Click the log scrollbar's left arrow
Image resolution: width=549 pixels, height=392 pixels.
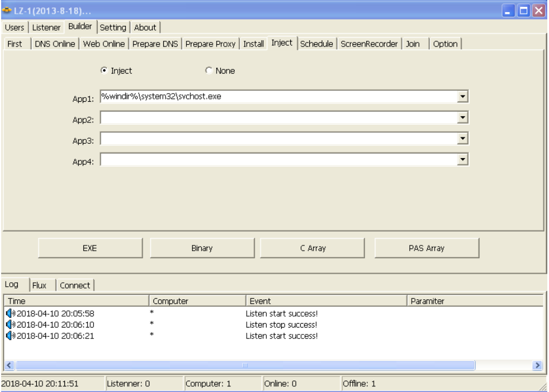coord(9,364)
